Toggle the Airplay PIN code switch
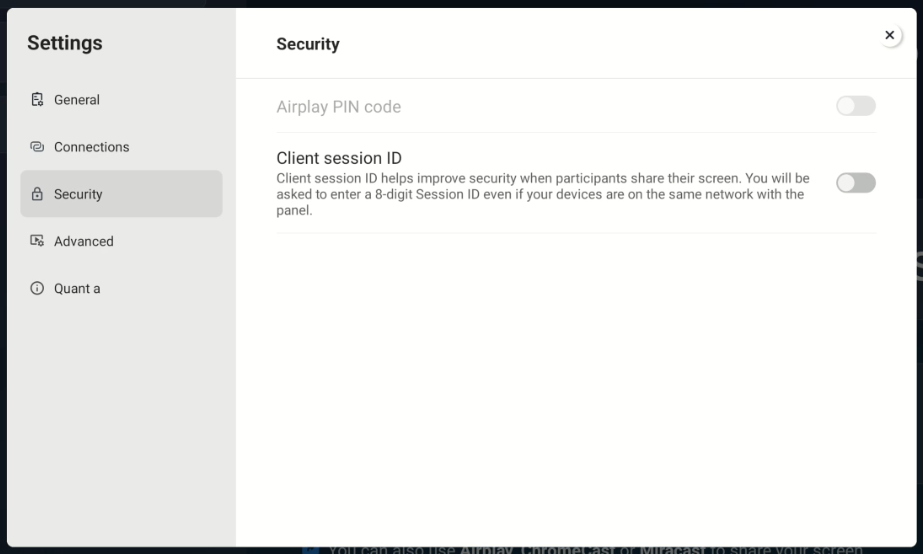Viewport: 923px width, 554px height. pos(855,106)
